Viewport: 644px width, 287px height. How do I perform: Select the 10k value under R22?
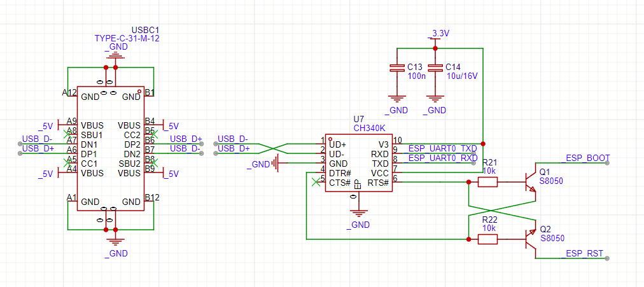[x=489, y=227]
